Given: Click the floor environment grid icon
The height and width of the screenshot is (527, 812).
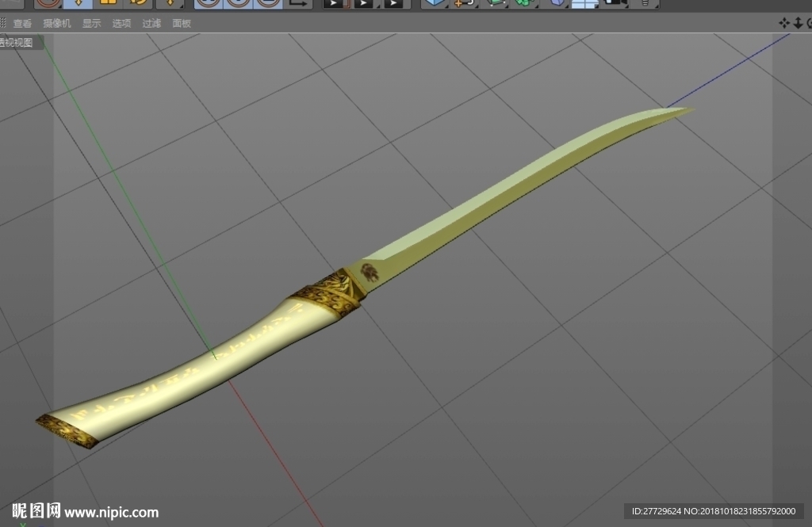Looking at the screenshot, I should click(584, 3).
